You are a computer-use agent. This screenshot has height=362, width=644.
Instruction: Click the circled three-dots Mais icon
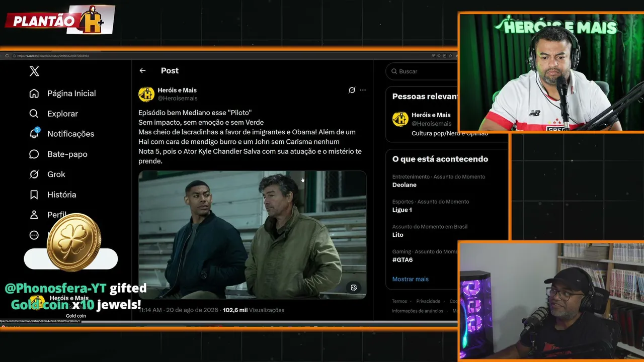click(34, 235)
